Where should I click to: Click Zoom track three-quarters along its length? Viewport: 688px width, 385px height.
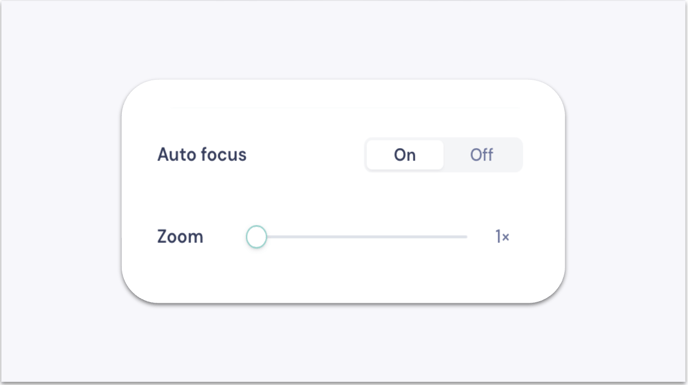click(x=412, y=237)
